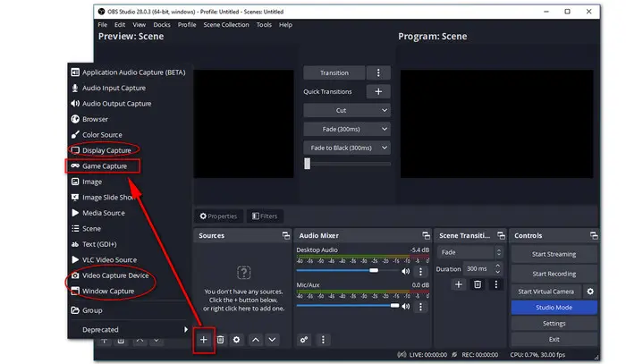Open Mic/Aux options three dots
This screenshot has height=364, width=626.
coord(420,307)
